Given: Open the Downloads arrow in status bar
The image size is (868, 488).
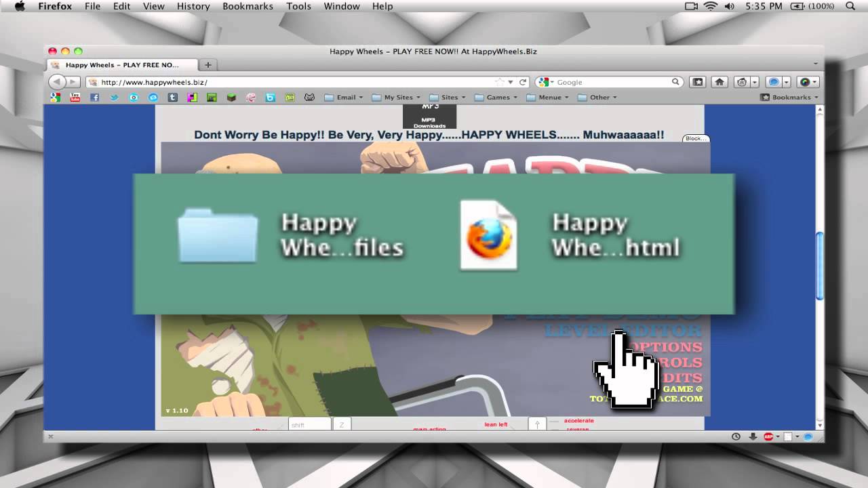Looking at the screenshot, I should pyautogui.click(x=753, y=436).
